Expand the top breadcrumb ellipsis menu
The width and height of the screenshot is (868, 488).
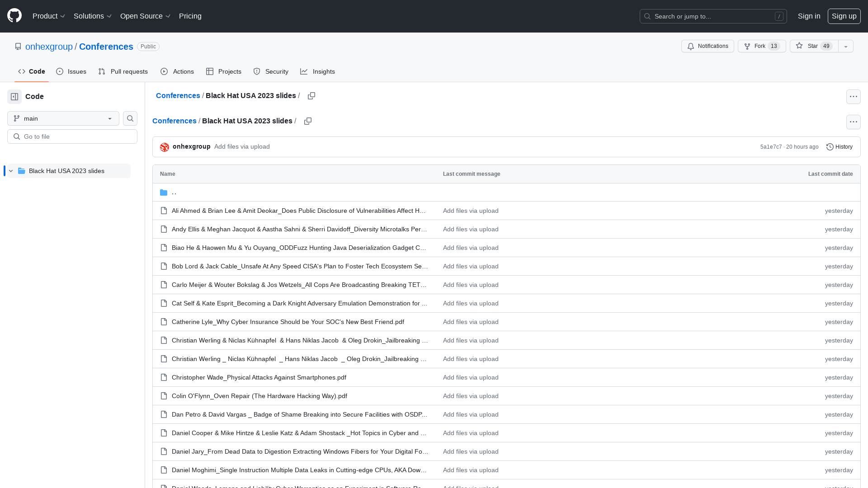pos(853,97)
